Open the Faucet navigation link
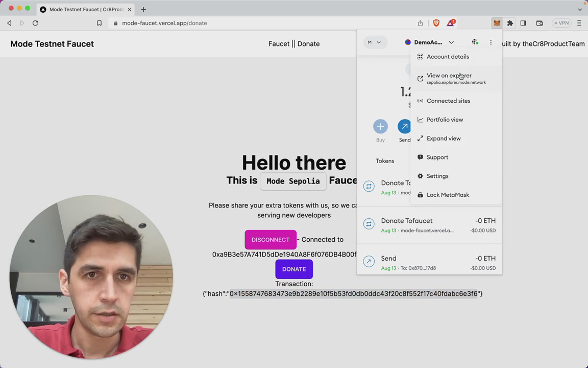The width and height of the screenshot is (588, 368). click(279, 44)
